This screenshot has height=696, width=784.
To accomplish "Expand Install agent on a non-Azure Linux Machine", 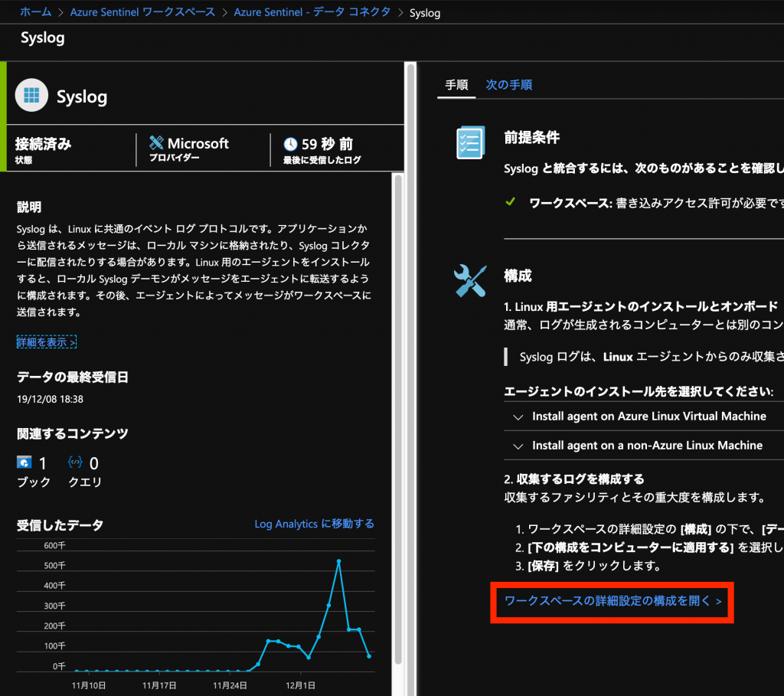I will 644,446.
